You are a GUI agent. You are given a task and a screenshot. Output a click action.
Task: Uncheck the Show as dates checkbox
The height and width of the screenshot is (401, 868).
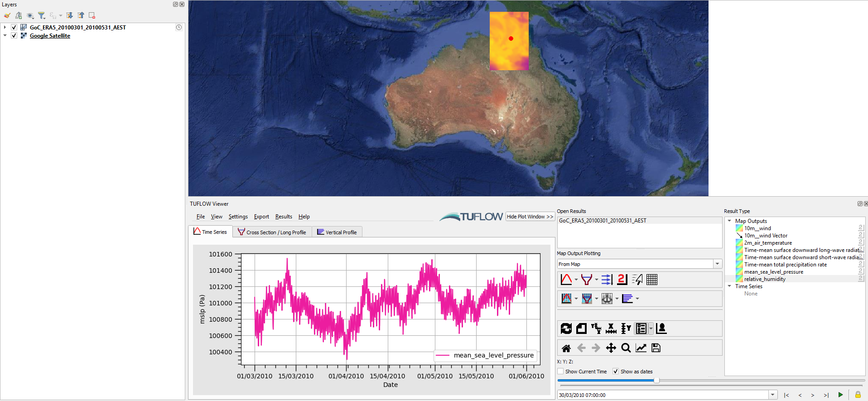pyautogui.click(x=616, y=372)
